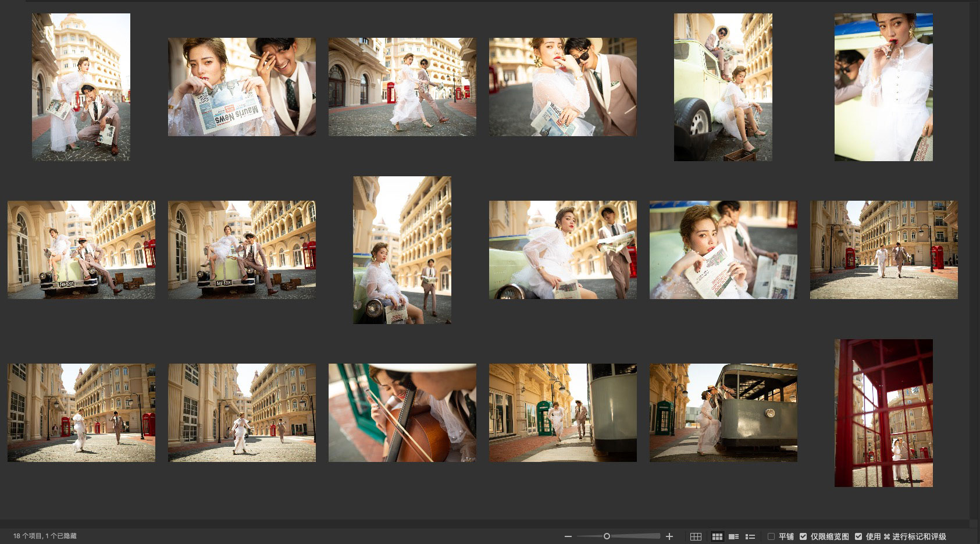Image resolution: width=980 pixels, height=544 pixels.
Task: Click the grid lock icon
Action: click(x=696, y=536)
